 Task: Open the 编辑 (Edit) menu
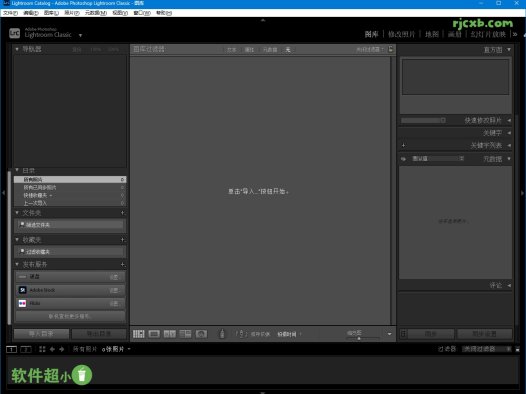(x=31, y=13)
